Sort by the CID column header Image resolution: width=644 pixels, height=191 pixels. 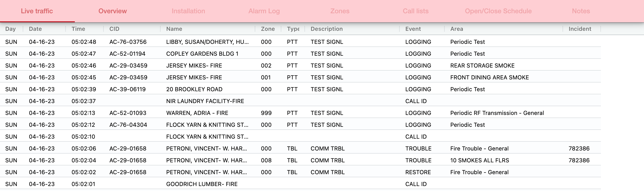pos(114,29)
